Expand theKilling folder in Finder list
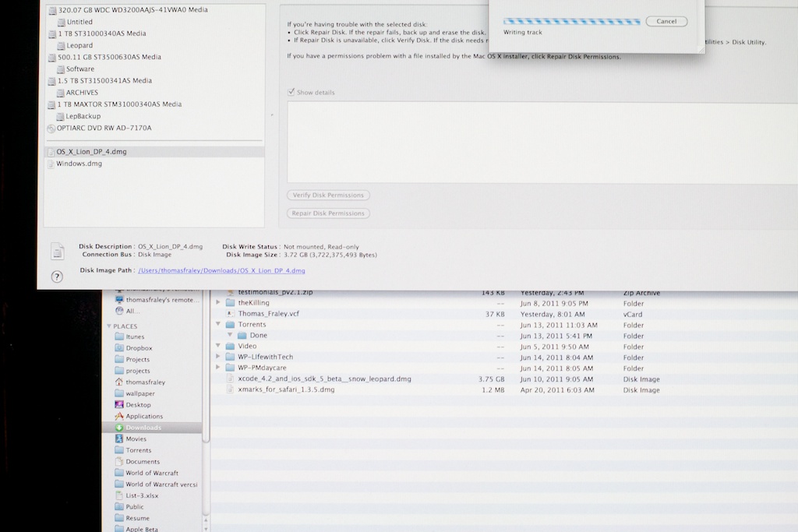798x532 pixels. point(218,302)
